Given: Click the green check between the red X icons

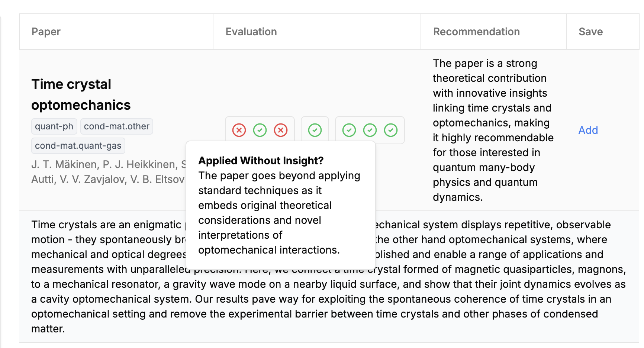Looking at the screenshot, I should 260,130.
